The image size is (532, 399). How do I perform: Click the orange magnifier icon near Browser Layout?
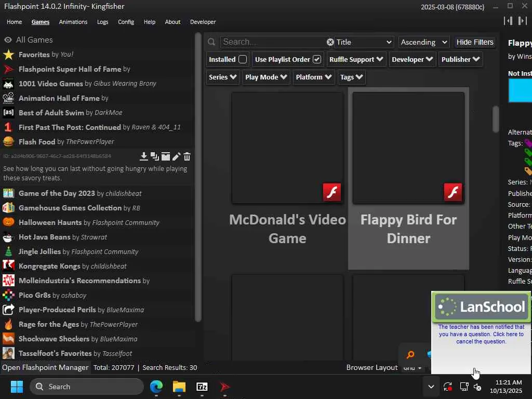(x=410, y=354)
